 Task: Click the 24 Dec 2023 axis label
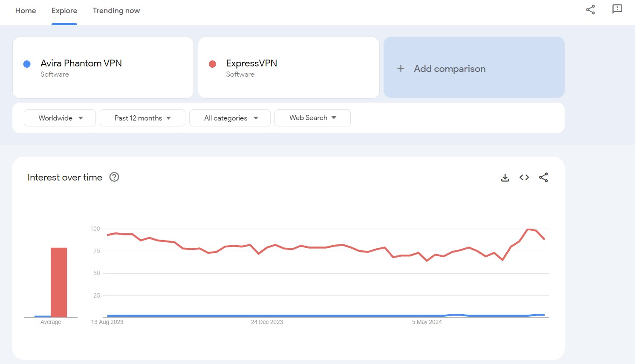pyautogui.click(x=267, y=322)
